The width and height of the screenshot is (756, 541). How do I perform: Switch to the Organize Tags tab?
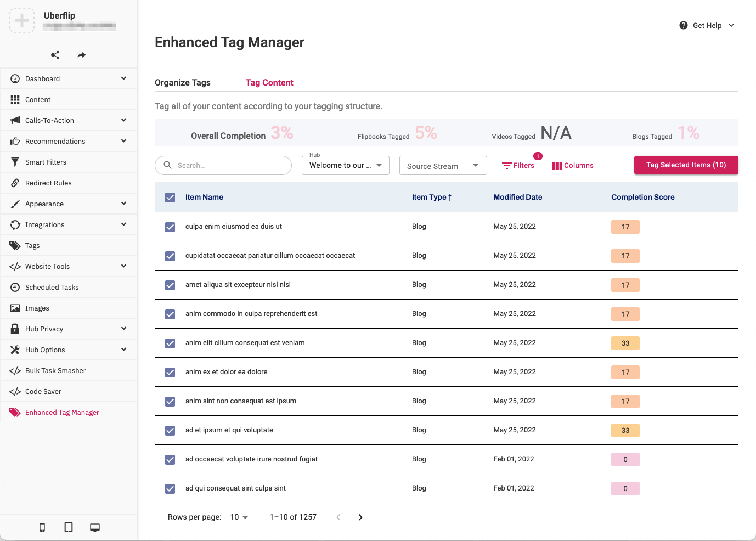point(183,83)
